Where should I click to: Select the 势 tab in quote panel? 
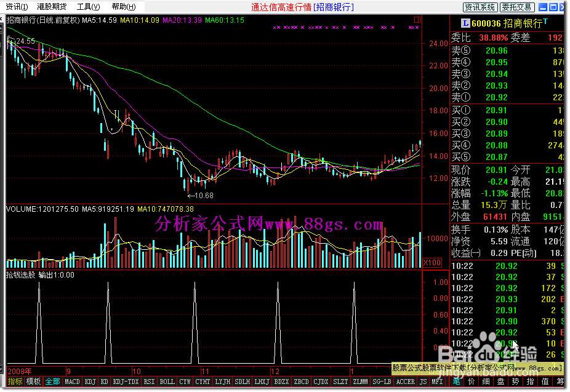click(x=515, y=382)
